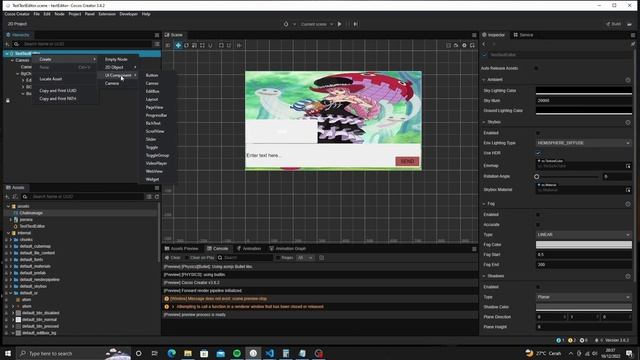Click the add asset plus icon in Assets panel
Image resolution: width=640 pixels, height=360 pixels.
(8, 197)
